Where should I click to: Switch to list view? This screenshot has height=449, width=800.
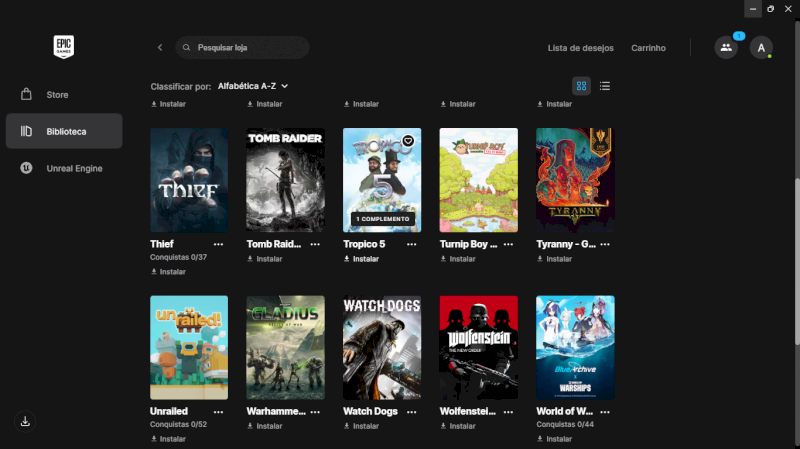click(x=605, y=86)
